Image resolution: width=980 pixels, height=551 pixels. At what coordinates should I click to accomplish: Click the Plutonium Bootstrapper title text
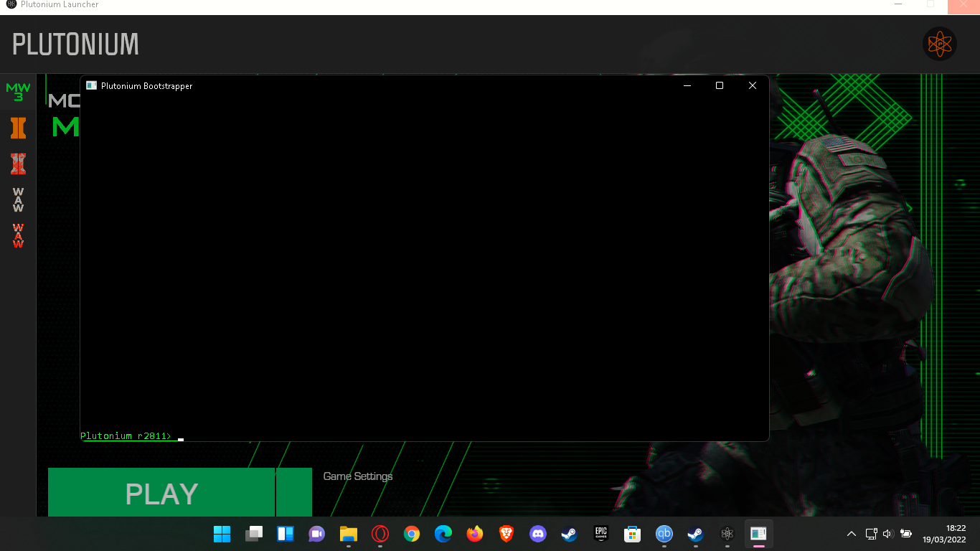(x=146, y=85)
